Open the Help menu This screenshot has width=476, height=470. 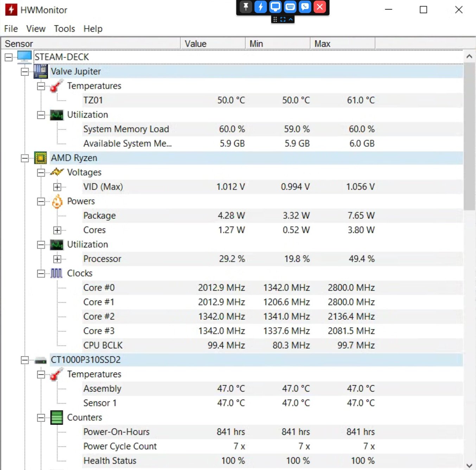[93, 29]
